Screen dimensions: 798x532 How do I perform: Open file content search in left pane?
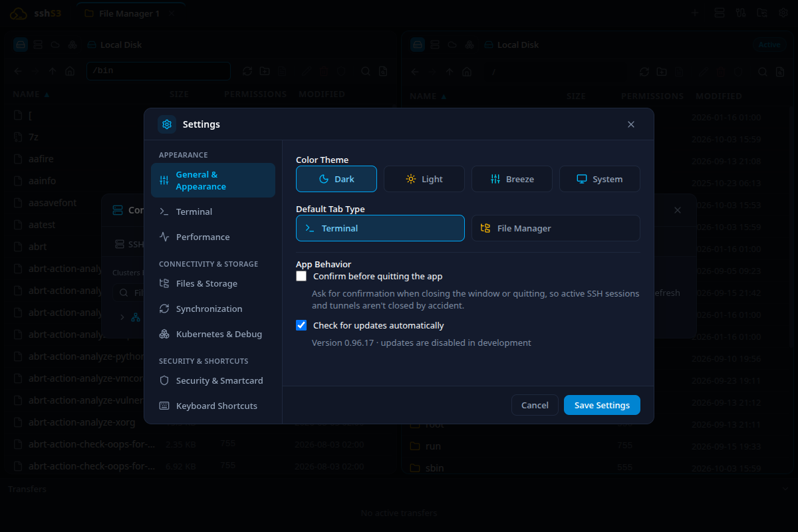(383, 71)
